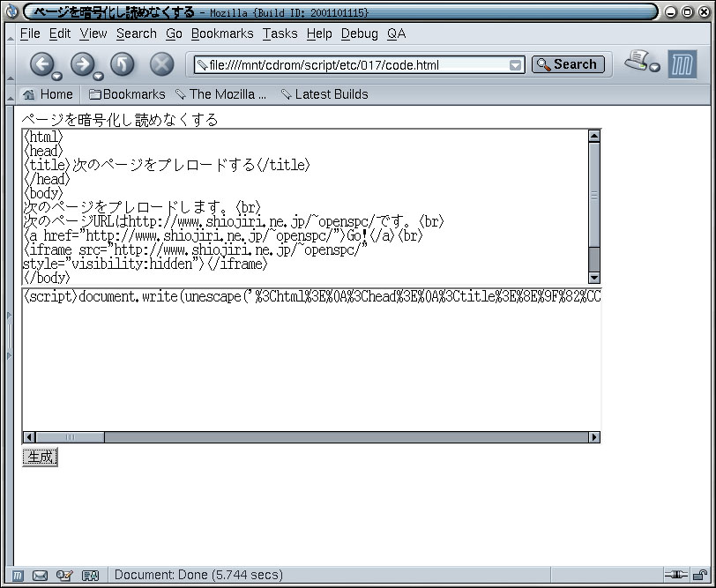The height and width of the screenshot is (588, 716).
Task: Click the Navigator icon in status bar
Action: pos(17,576)
